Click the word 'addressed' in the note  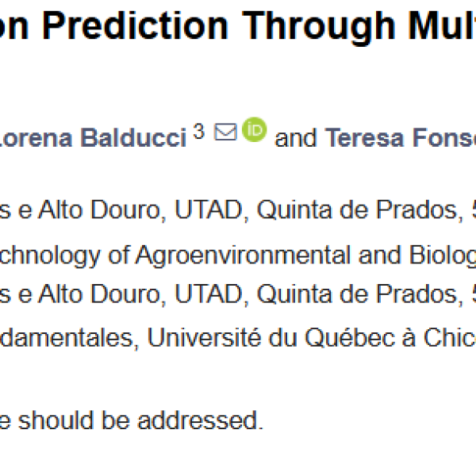tap(200, 420)
